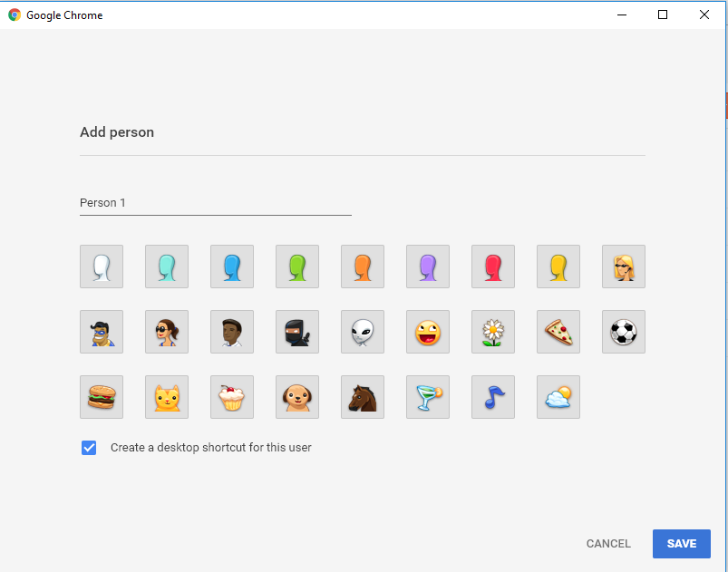Select the dog avatar

(x=297, y=397)
